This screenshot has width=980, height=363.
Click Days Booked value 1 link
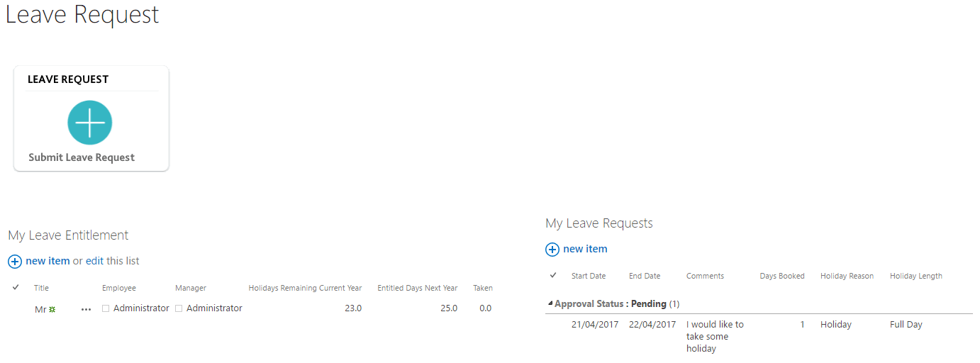pyautogui.click(x=802, y=325)
